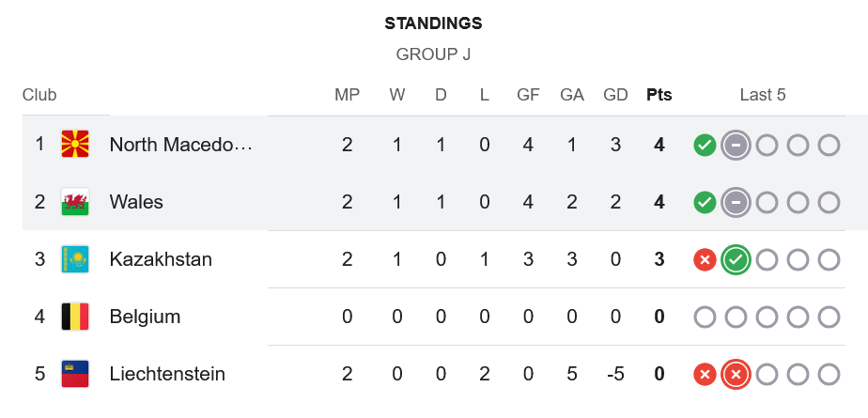Sort standings by Pts column header
Screen dimensions: 868x418
(x=659, y=95)
